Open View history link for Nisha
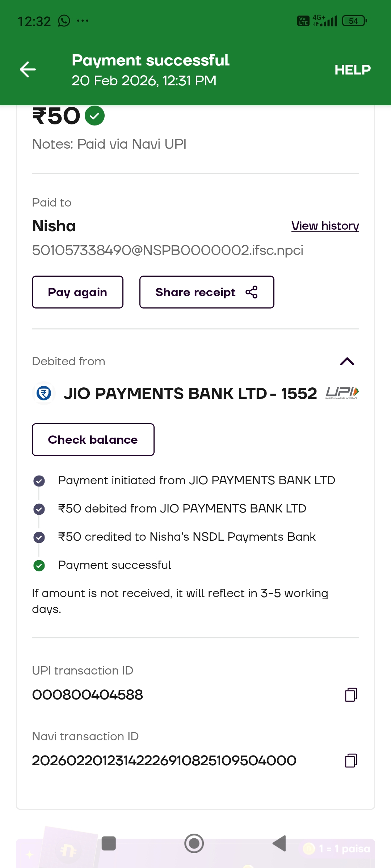This screenshot has height=868, width=391. point(325,226)
